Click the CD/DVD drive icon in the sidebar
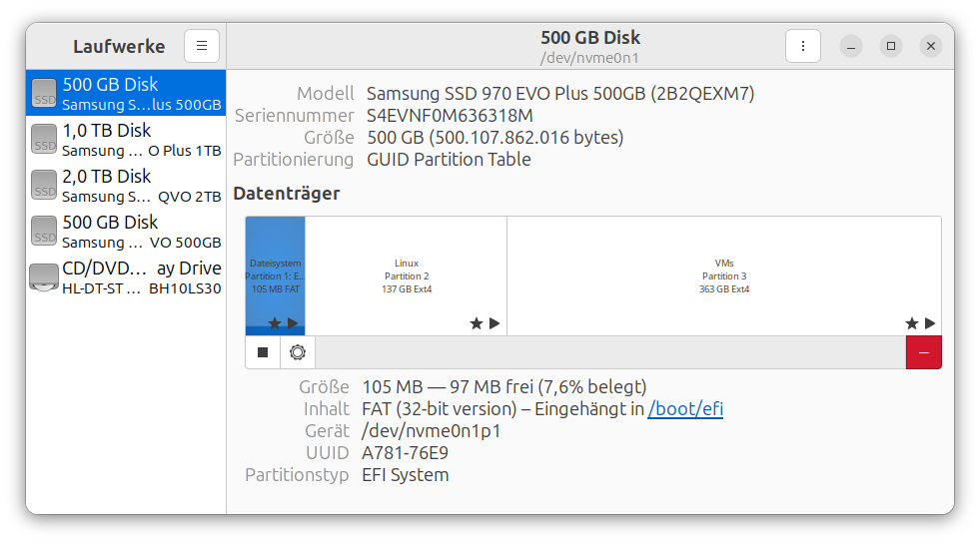980x543 pixels. (44, 277)
